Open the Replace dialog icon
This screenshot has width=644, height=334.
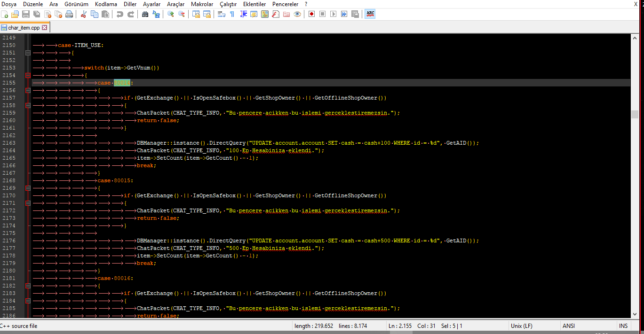tap(156, 14)
